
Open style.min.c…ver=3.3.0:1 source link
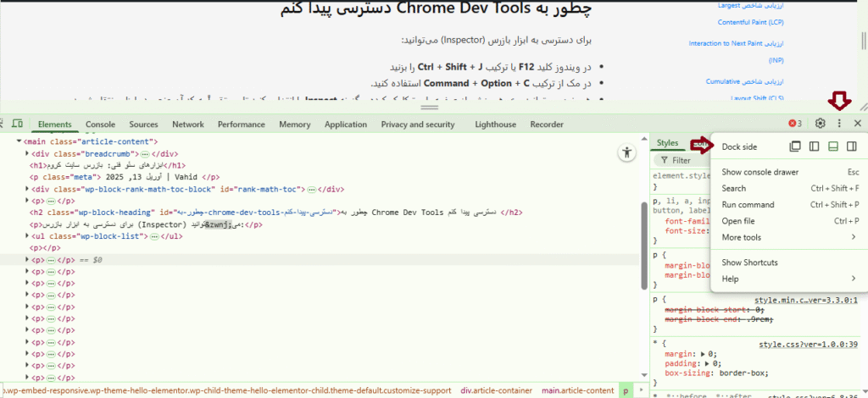pos(806,300)
